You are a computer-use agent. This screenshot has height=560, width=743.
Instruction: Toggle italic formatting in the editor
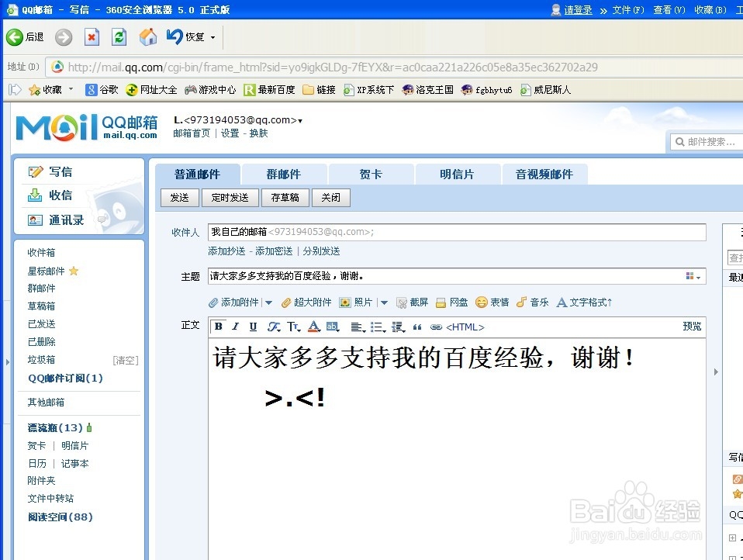point(234,327)
